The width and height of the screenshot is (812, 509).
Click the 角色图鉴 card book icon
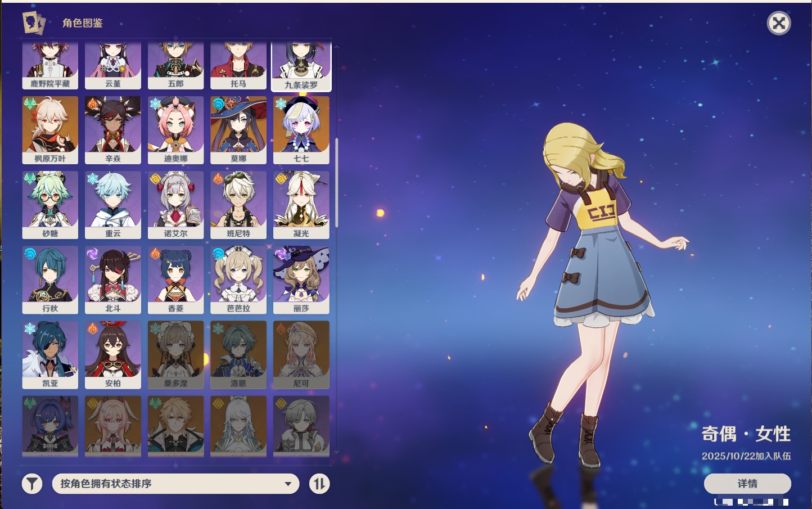point(33,22)
